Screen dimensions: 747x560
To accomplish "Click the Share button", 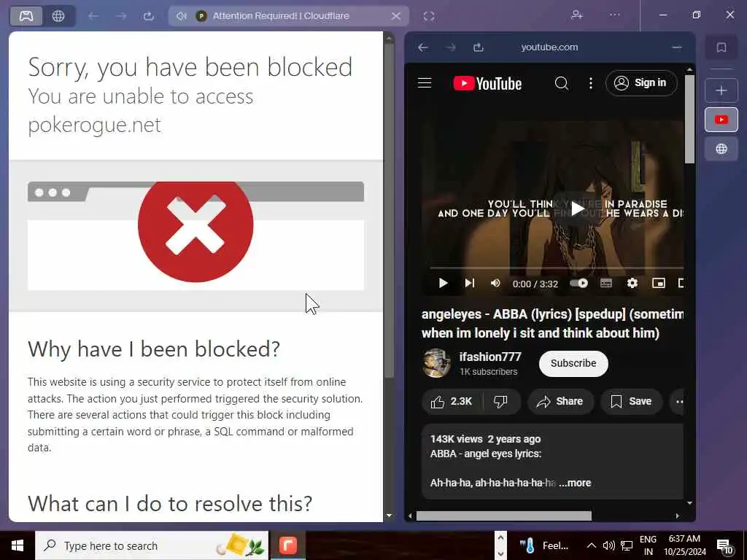I will tap(560, 402).
